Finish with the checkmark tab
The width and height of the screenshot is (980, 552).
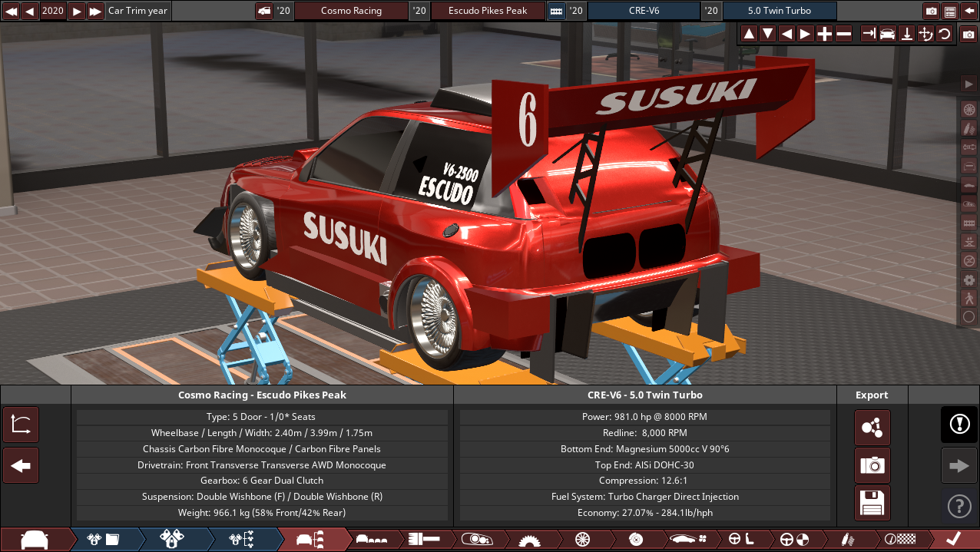tap(953, 540)
